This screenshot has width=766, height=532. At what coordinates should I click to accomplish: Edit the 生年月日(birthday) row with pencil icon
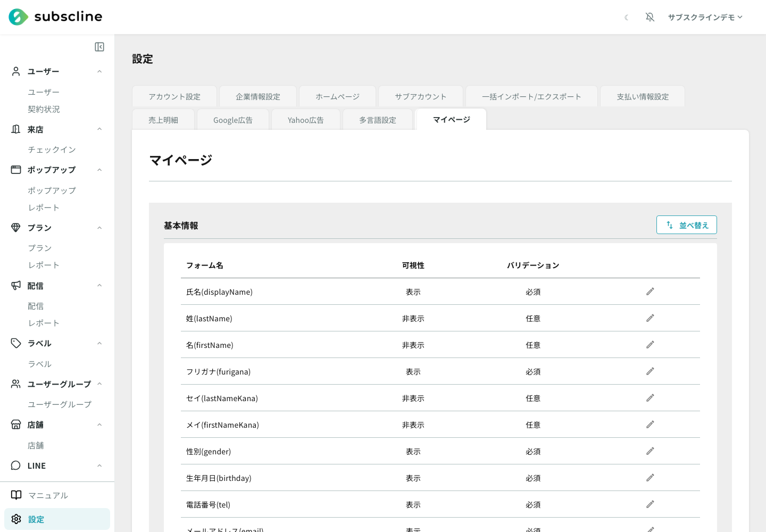650,478
